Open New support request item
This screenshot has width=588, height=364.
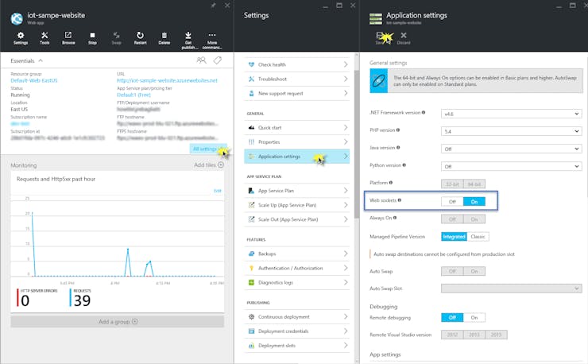(296, 93)
